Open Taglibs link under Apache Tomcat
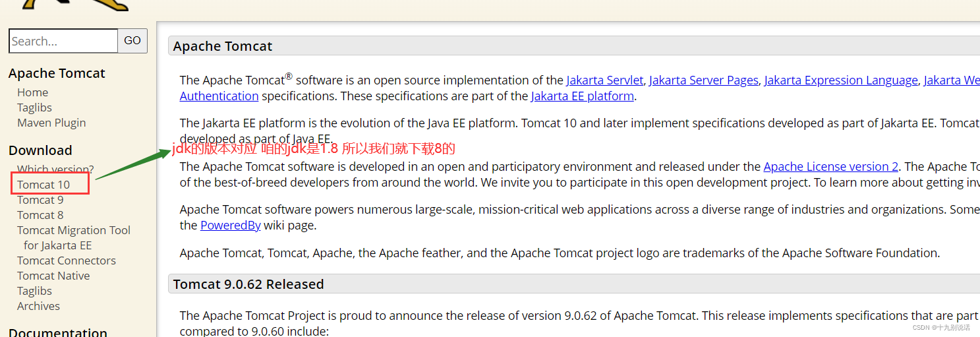 (x=34, y=107)
